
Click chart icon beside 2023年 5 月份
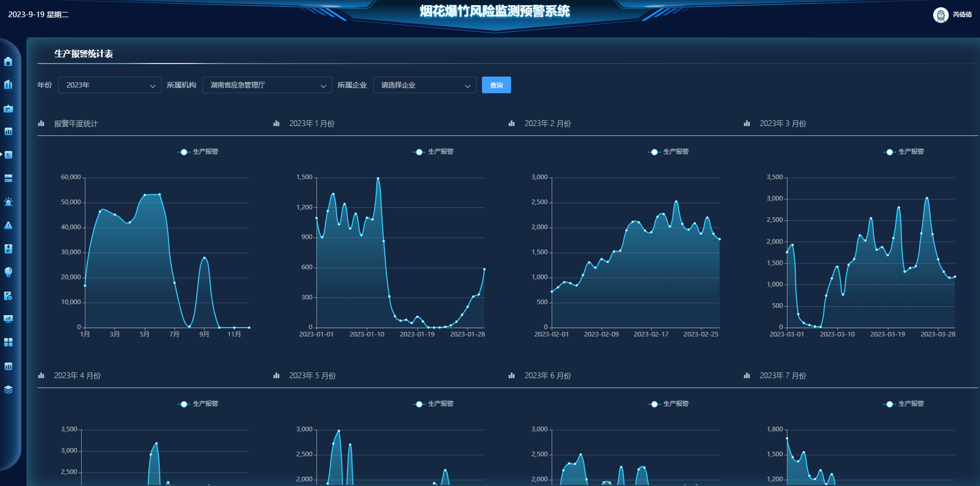click(x=276, y=376)
